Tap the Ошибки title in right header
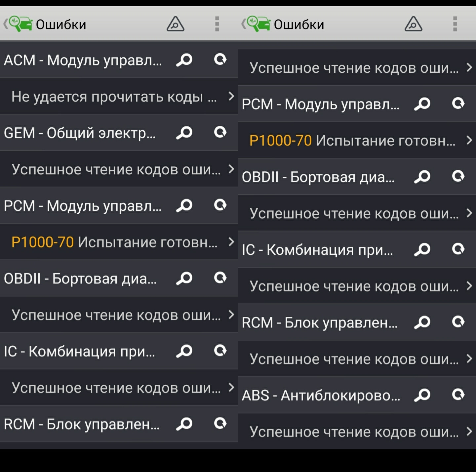Image resolution: width=476 pixels, height=472 pixels. [x=299, y=24]
